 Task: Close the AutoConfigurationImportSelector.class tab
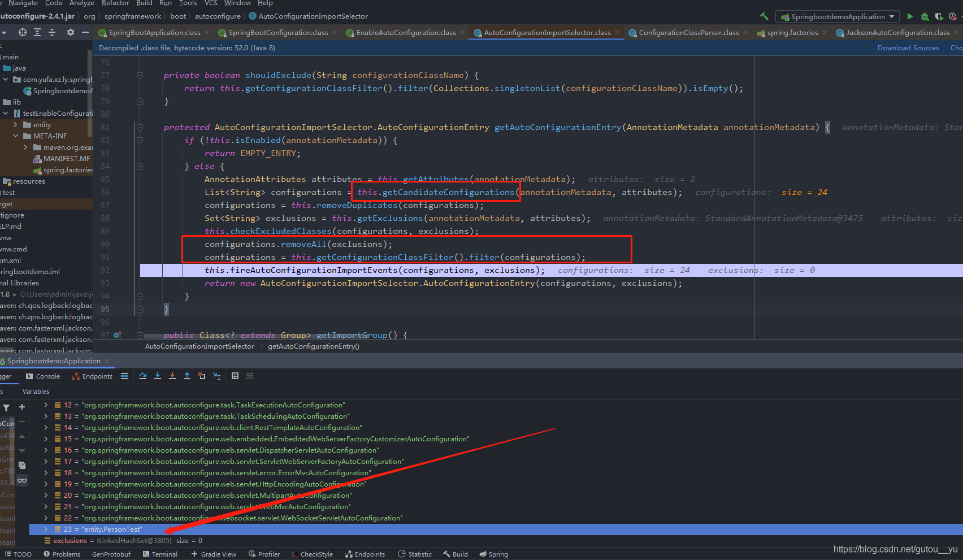[617, 33]
